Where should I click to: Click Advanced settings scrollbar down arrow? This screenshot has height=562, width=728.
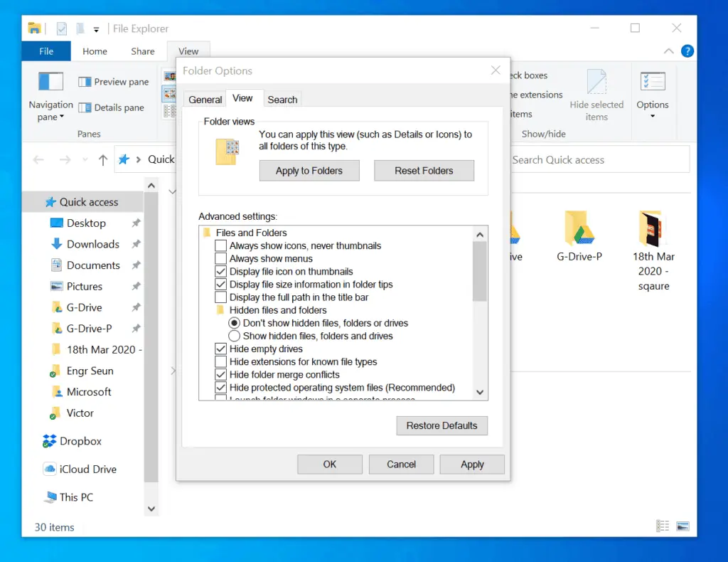coord(480,393)
